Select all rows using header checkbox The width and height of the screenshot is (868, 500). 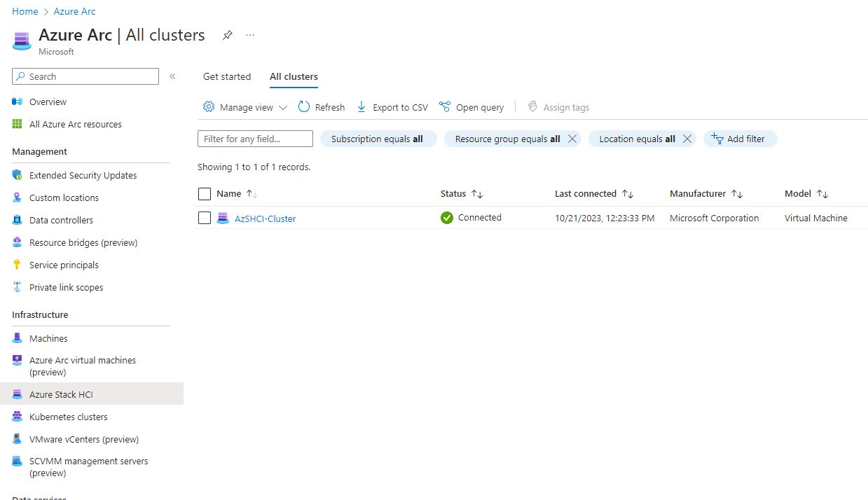pyautogui.click(x=205, y=194)
